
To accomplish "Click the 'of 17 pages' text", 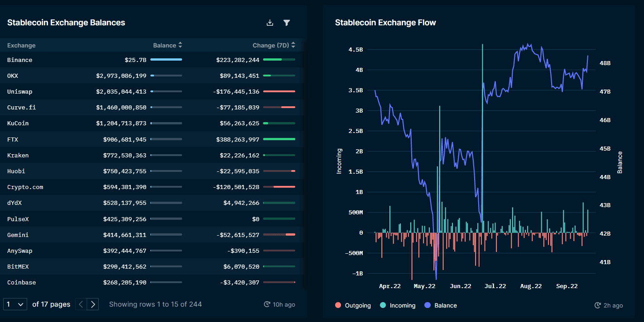I will pyautogui.click(x=51, y=304).
